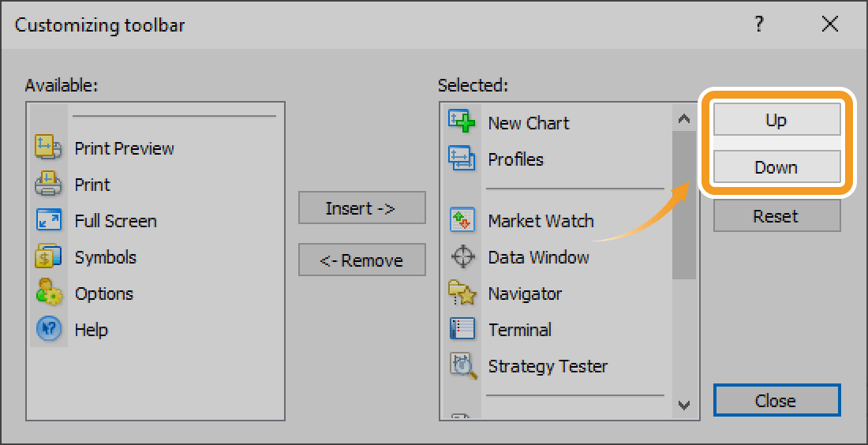This screenshot has width=868, height=445.
Task: Select the 'Print Preview' text in Available
Action: 125,148
